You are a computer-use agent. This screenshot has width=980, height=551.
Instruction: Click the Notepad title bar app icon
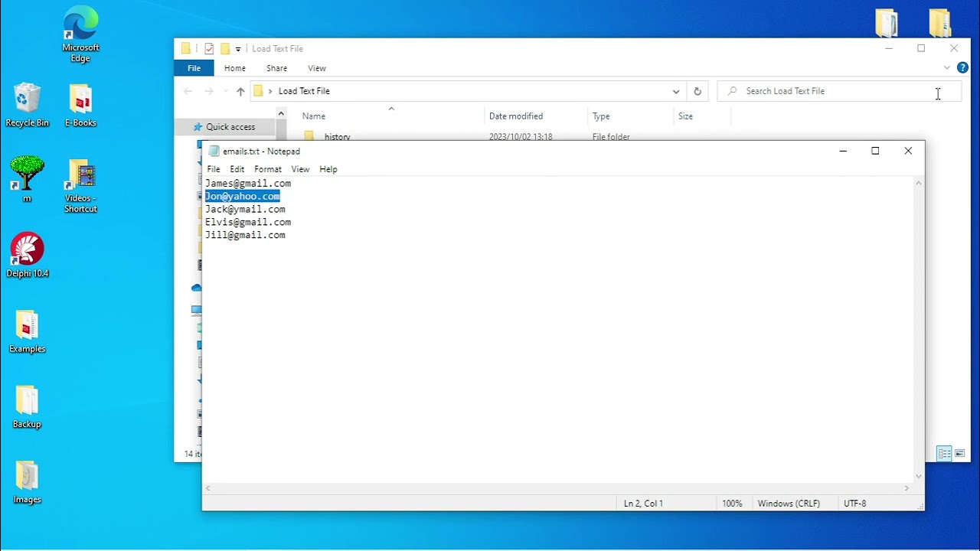tap(214, 152)
